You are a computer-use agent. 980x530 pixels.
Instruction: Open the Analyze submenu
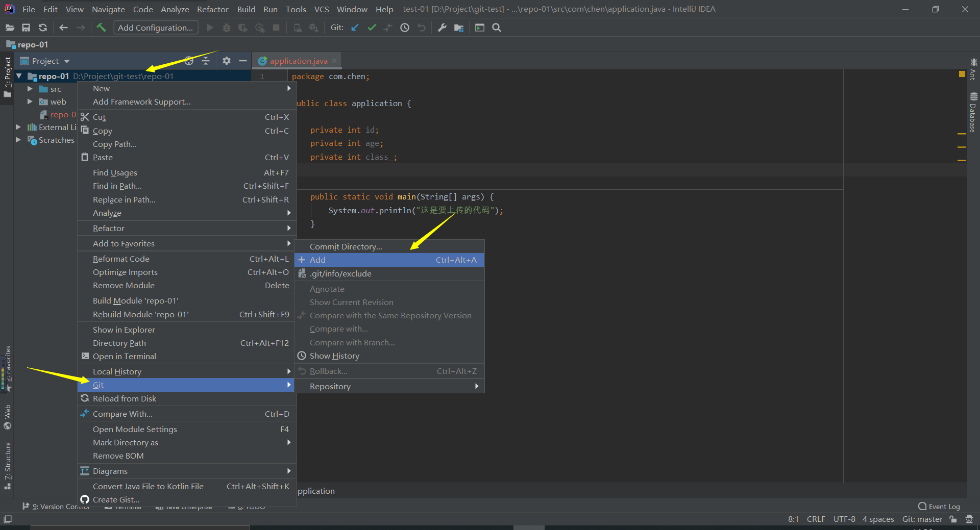pyautogui.click(x=186, y=213)
